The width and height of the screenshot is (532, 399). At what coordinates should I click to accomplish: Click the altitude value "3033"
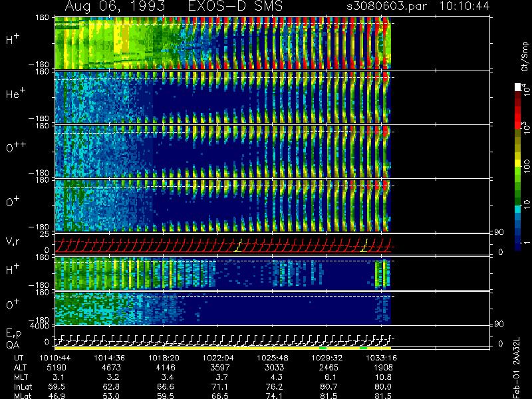(x=274, y=368)
